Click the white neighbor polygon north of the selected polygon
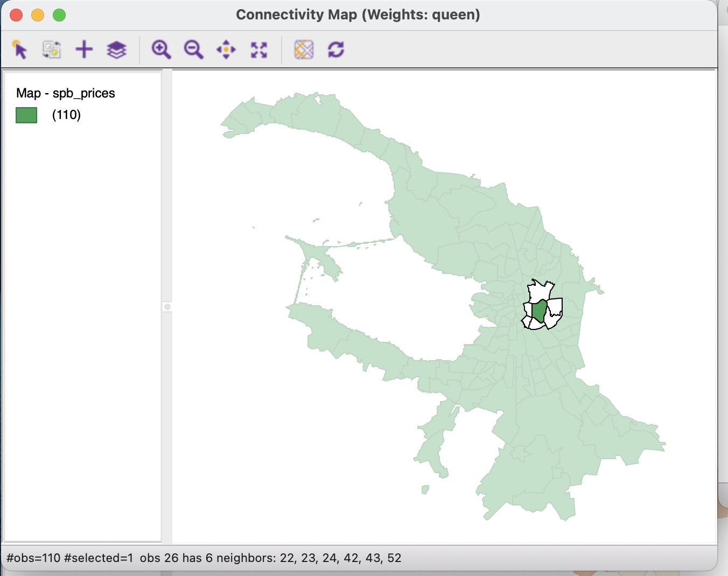The height and width of the screenshot is (576, 728). pos(540,291)
